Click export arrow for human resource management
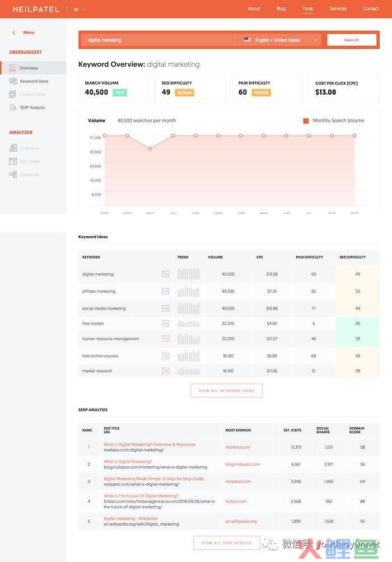 tap(165, 339)
